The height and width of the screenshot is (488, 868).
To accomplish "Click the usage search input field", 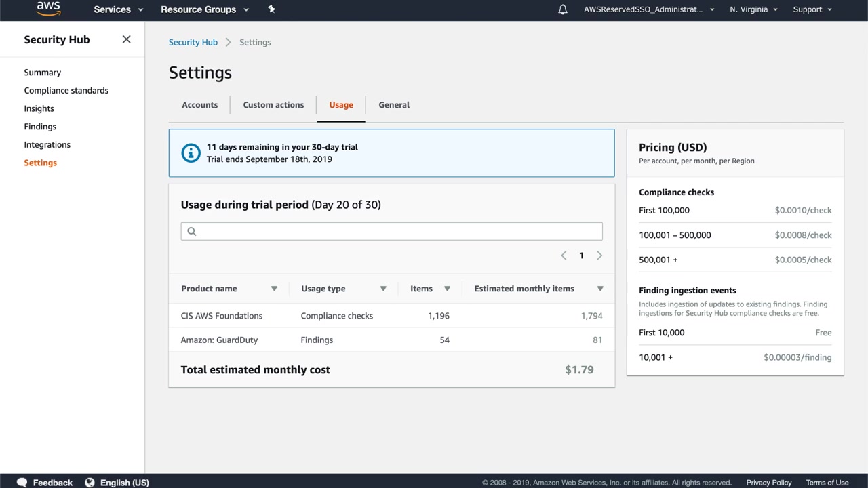I will [x=391, y=231].
